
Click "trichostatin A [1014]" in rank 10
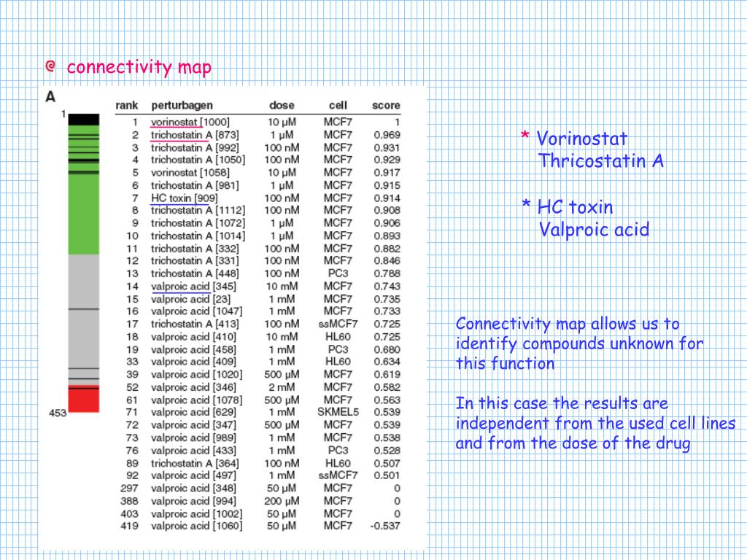point(198,236)
